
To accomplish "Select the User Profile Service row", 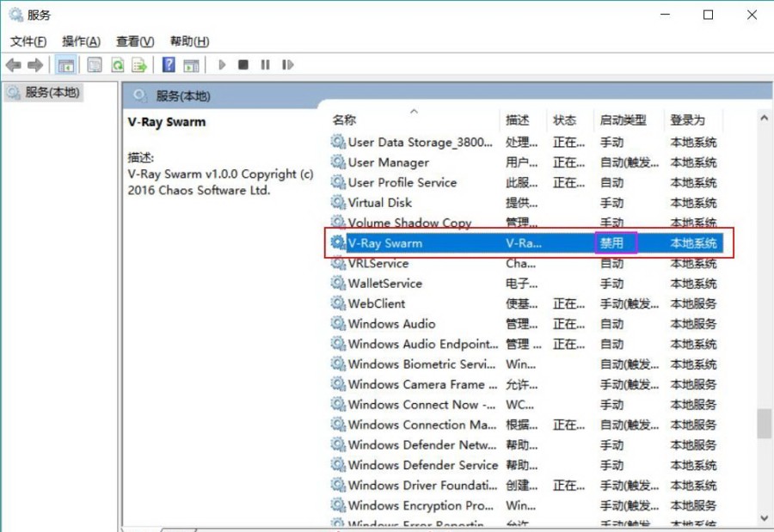I will point(526,182).
